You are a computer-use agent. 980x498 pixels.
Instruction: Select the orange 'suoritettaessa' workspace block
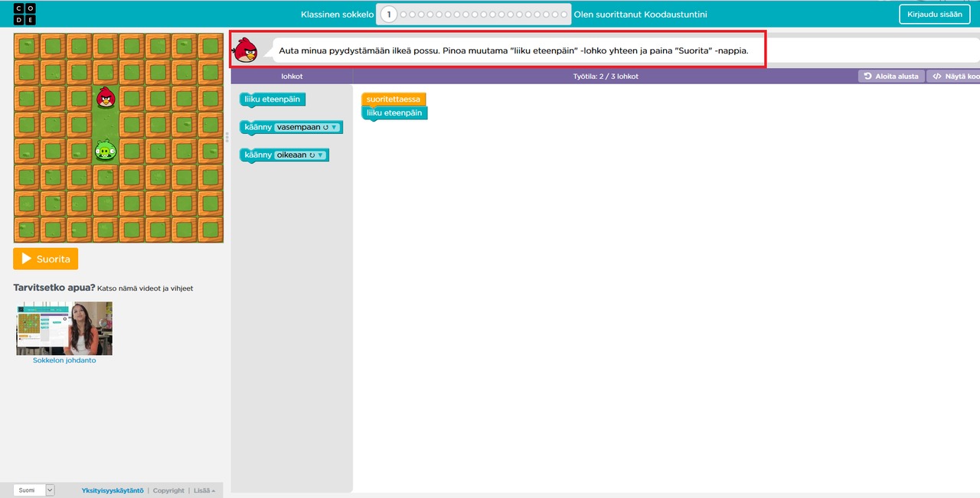394,99
